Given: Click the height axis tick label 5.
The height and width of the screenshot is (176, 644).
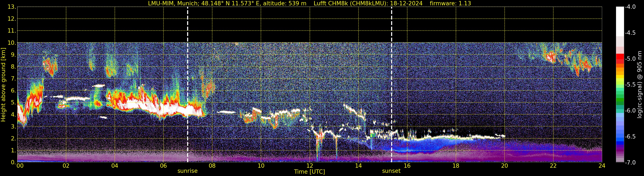Looking at the screenshot, I should tap(13, 103).
